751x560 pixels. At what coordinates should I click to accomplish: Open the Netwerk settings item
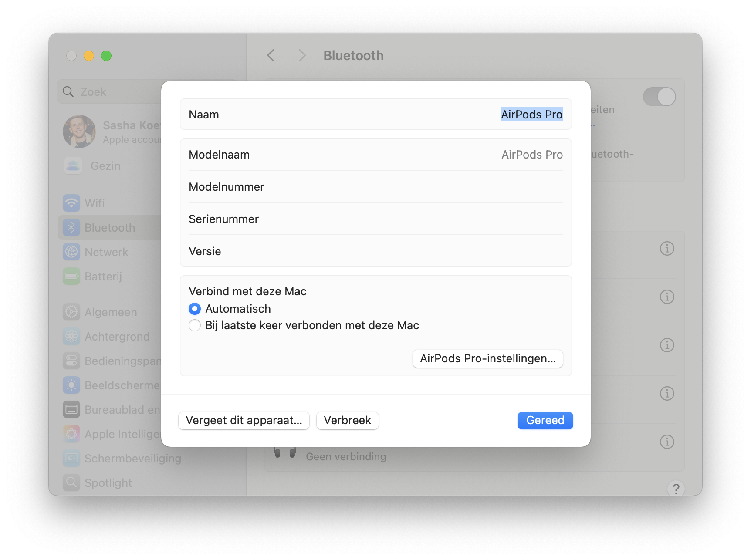[109, 252]
